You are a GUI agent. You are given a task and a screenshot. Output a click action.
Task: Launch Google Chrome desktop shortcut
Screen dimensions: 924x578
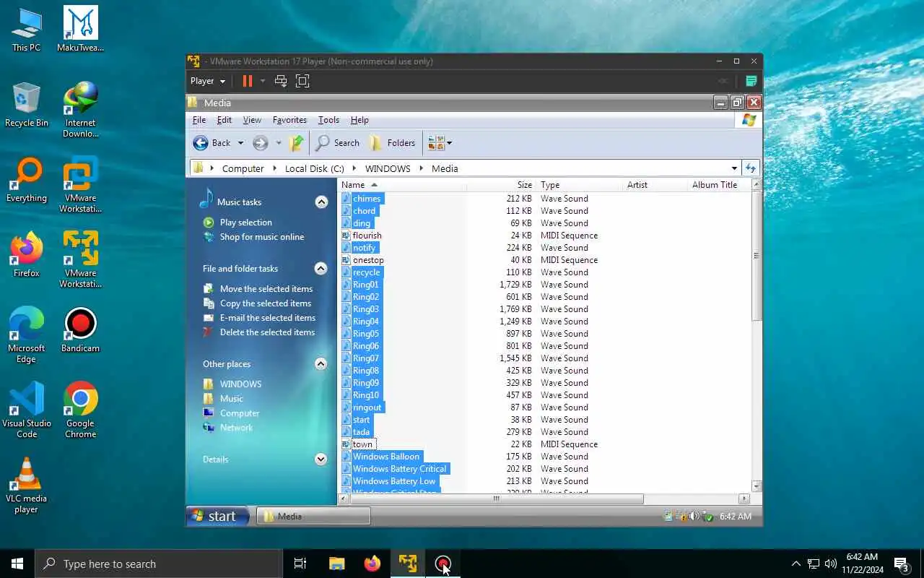[x=80, y=410]
